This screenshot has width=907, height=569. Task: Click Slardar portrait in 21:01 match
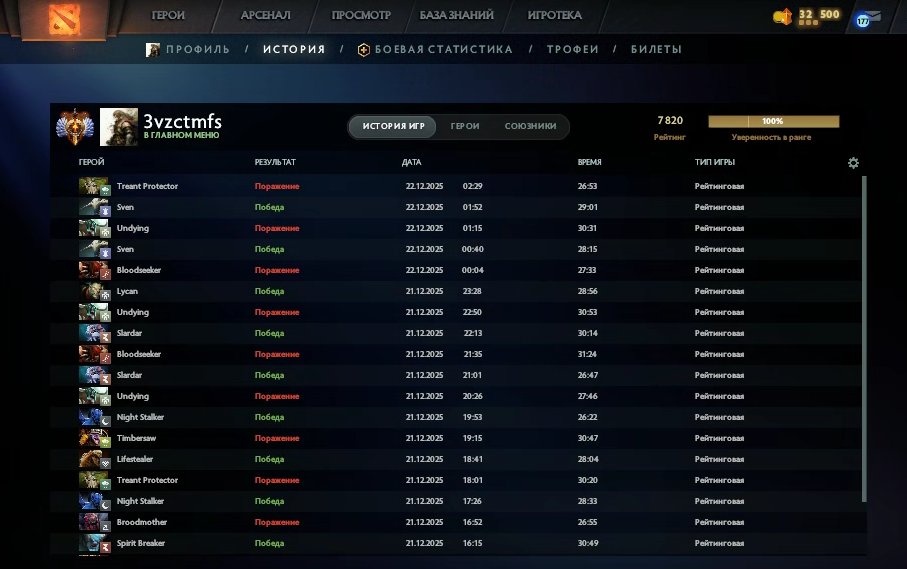(x=94, y=375)
